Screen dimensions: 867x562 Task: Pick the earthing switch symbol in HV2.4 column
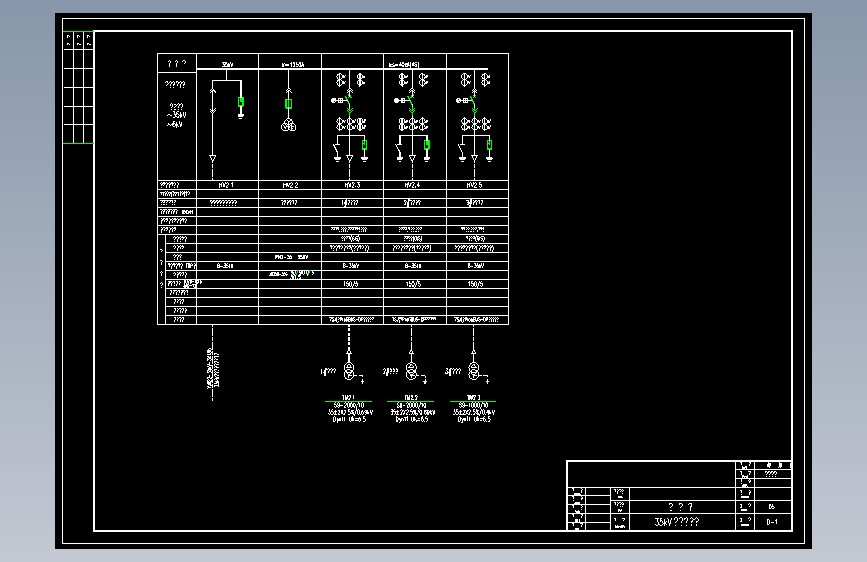[x=399, y=152]
